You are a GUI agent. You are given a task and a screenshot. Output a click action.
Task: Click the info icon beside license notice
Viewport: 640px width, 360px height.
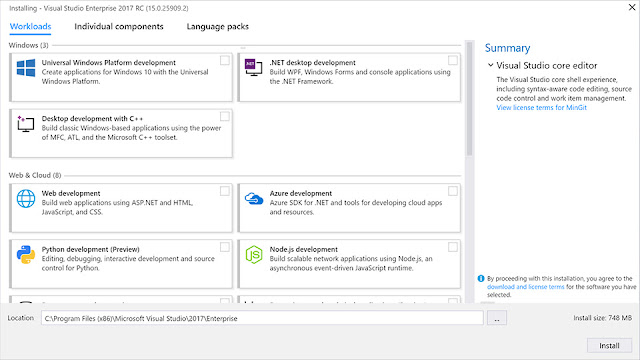481,278
